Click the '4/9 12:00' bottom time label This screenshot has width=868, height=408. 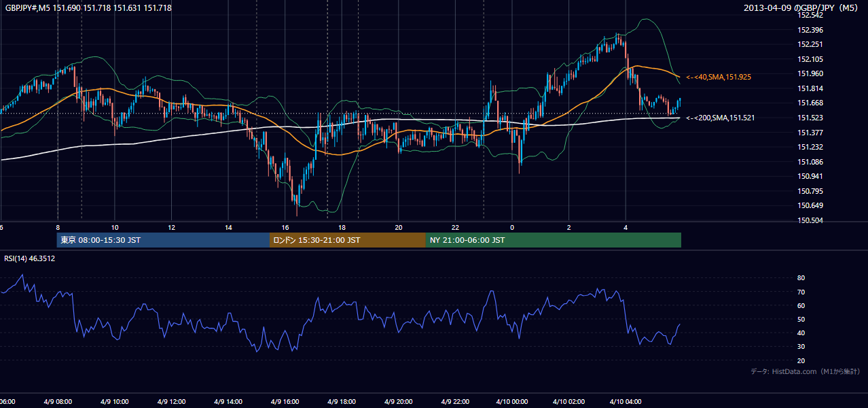tap(171, 402)
